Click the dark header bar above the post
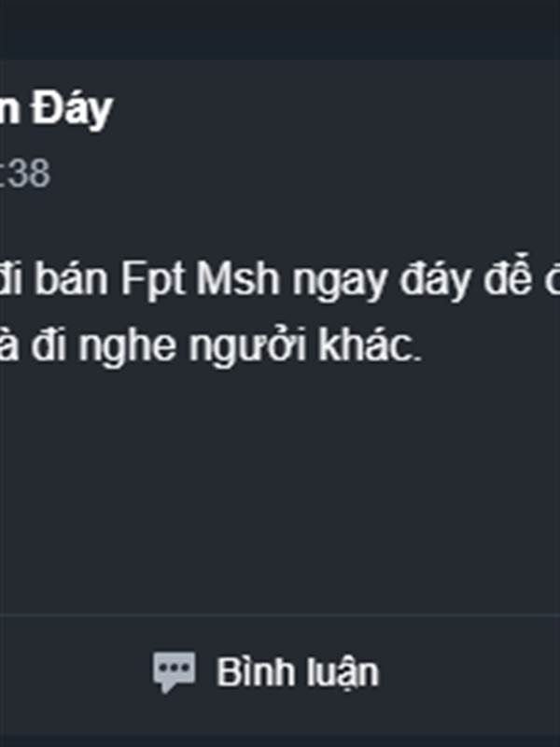This screenshot has height=747, width=560. [280, 29]
